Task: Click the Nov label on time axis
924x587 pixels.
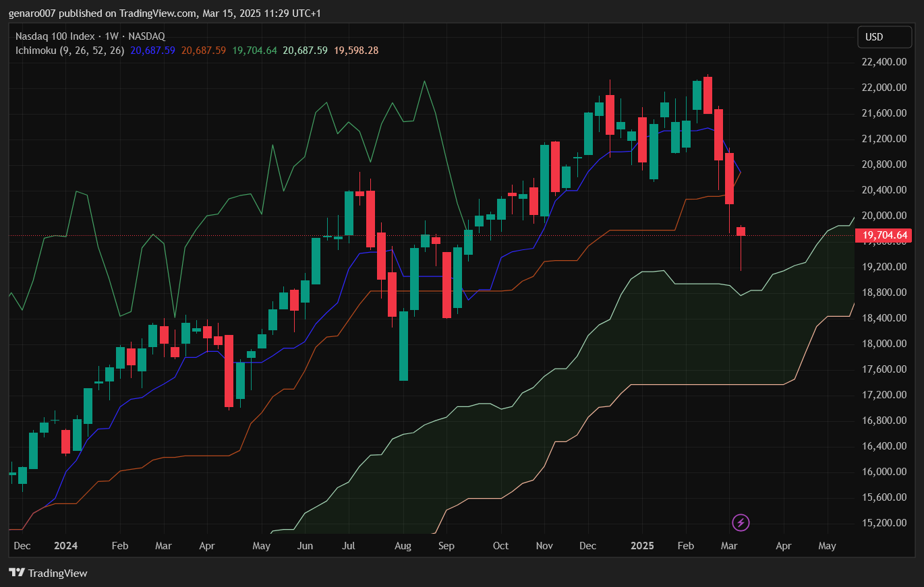Action: (x=544, y=546)
